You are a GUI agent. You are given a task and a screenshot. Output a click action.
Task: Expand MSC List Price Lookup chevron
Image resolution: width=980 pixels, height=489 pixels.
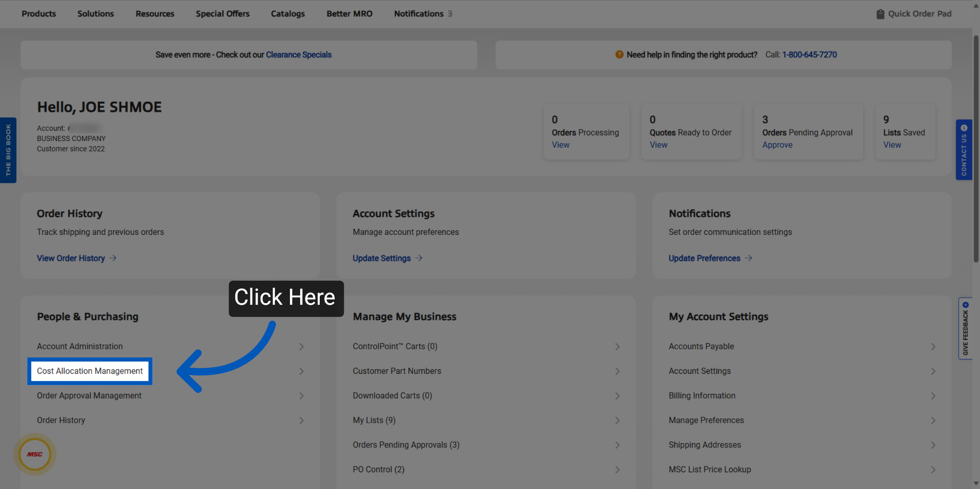click(933, 470)
